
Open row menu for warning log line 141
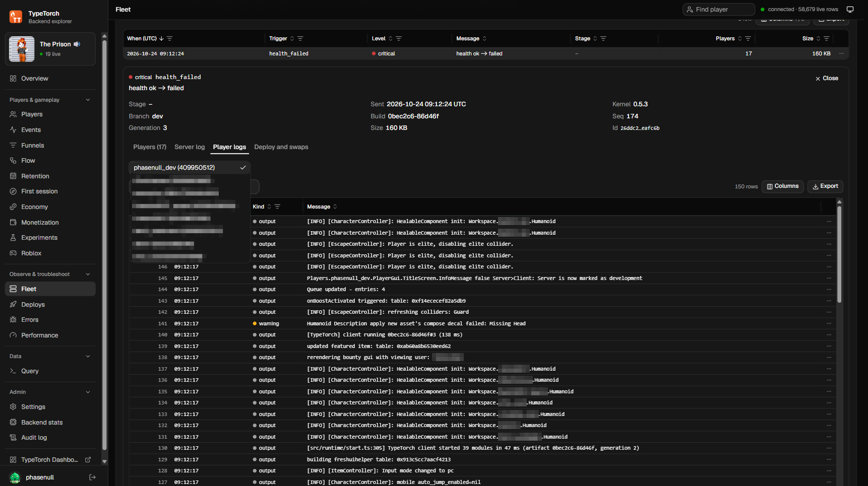pyautogui.click(x=829, y=324)
